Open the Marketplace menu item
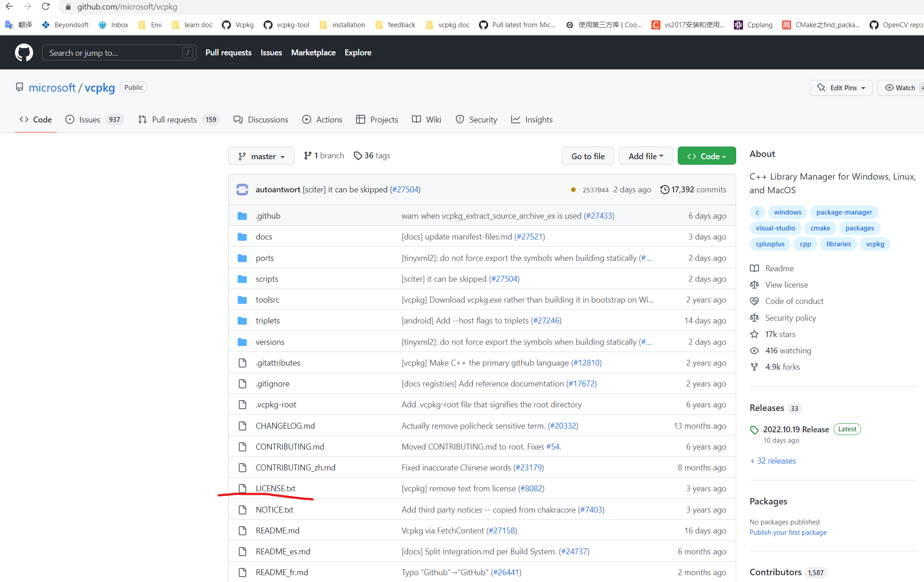924x582 pixels. (x=313, y=52)
